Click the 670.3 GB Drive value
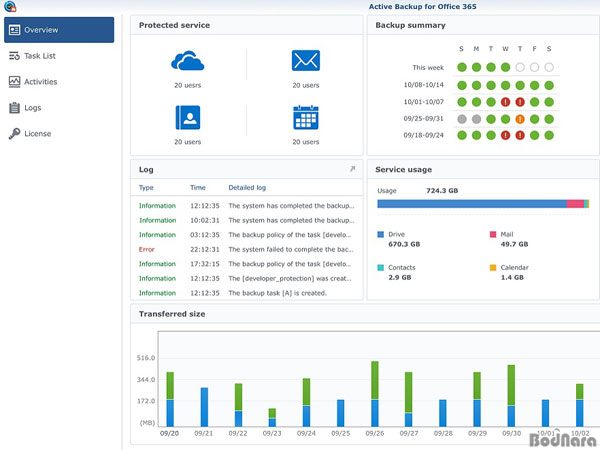 [x=404, y=244]
